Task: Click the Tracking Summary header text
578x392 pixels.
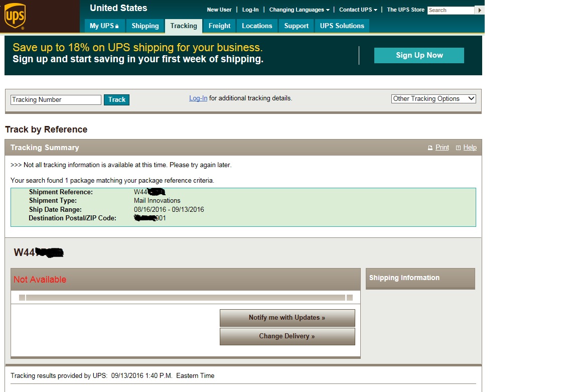Action: (45, 148)
